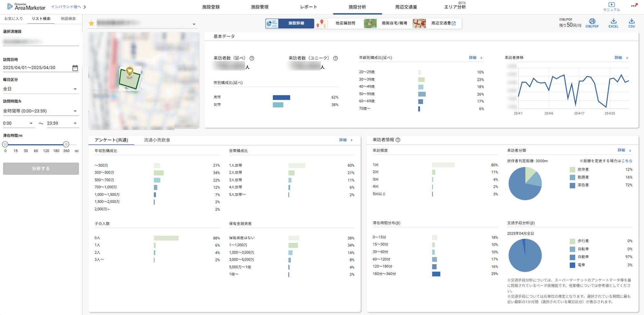Click the 印刷/PDF printer icon
Viewport: 644px width, 315px height.
592,21
